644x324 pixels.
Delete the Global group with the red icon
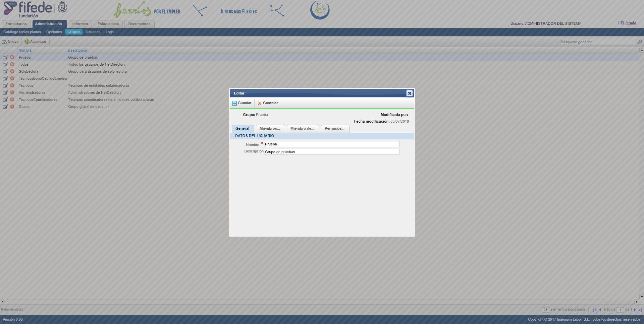[x=12, y=107]
